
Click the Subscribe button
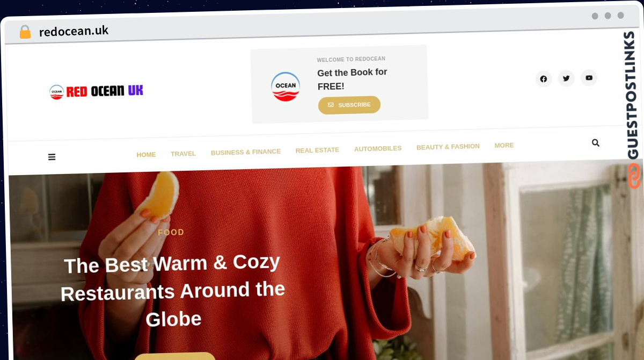[349, 105]
